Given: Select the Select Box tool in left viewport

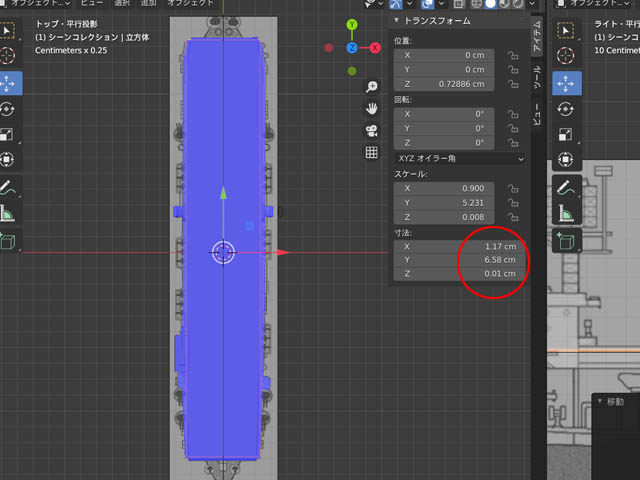Looking at the screenshot, I should (7, 31).
